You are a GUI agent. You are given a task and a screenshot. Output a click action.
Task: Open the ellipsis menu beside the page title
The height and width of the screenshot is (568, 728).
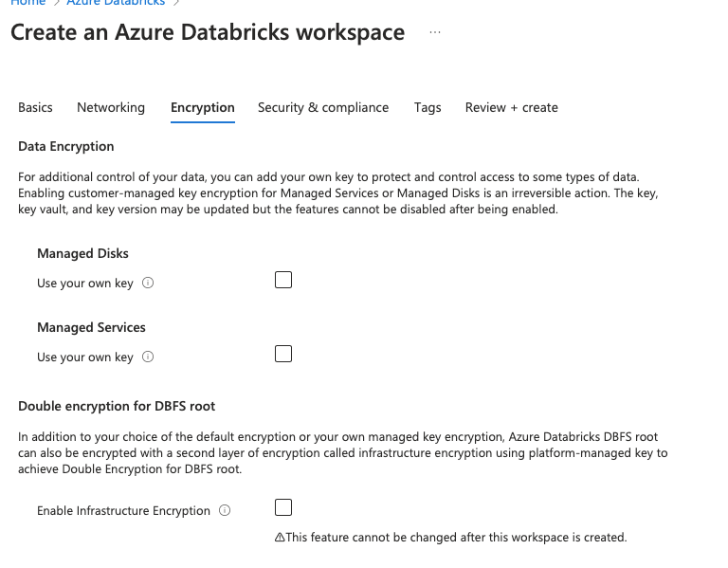pos(435,32)
